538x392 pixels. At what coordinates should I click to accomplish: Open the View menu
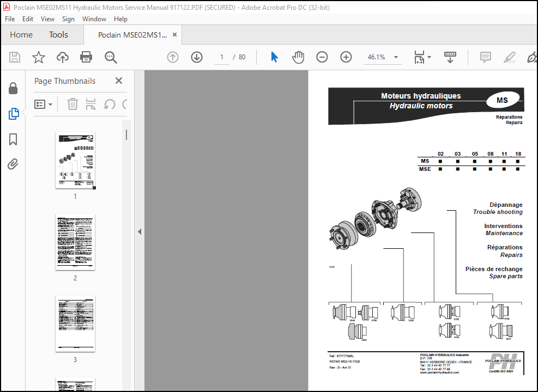(x=47, y=19)
